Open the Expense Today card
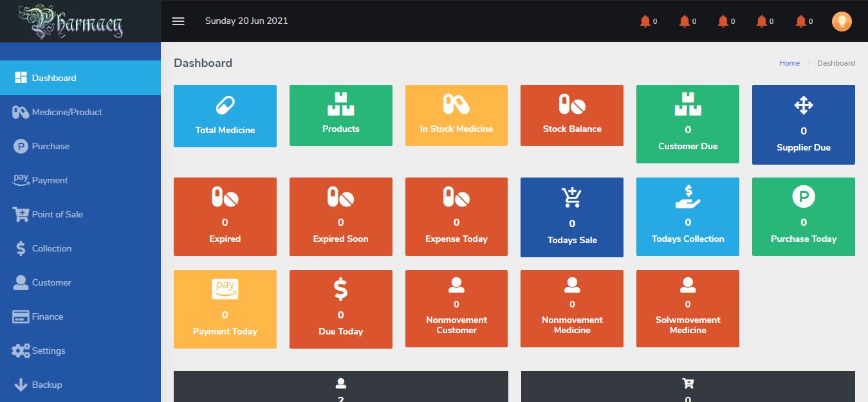 pos(456,217)
